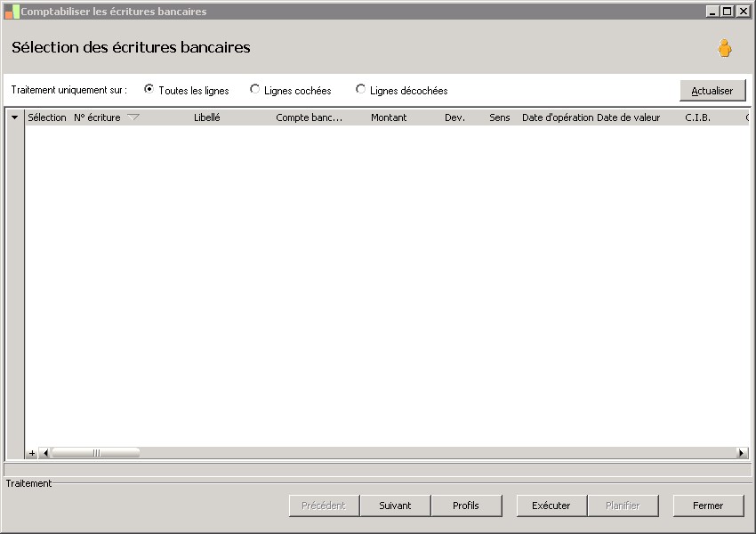
Task: Click the horizontal scrollbar thumb
Action: 96,453
